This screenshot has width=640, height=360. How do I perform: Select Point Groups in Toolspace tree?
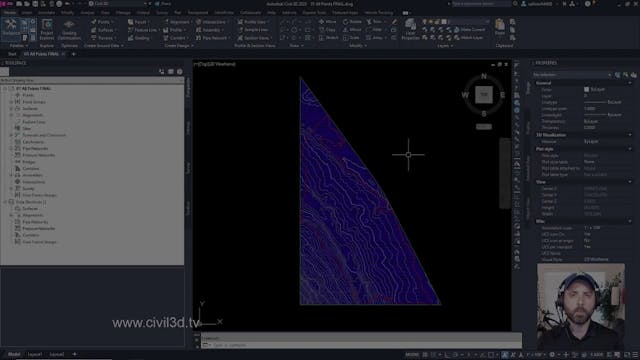click(x=34, y=102)
